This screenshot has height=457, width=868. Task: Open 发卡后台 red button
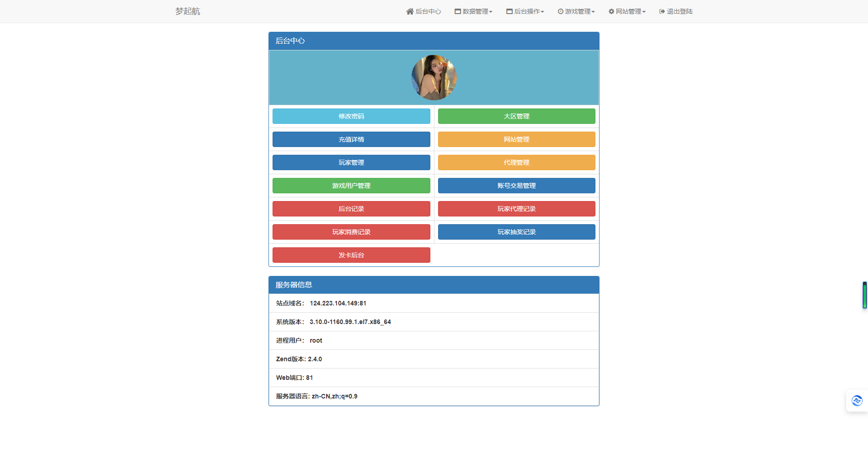351,255
